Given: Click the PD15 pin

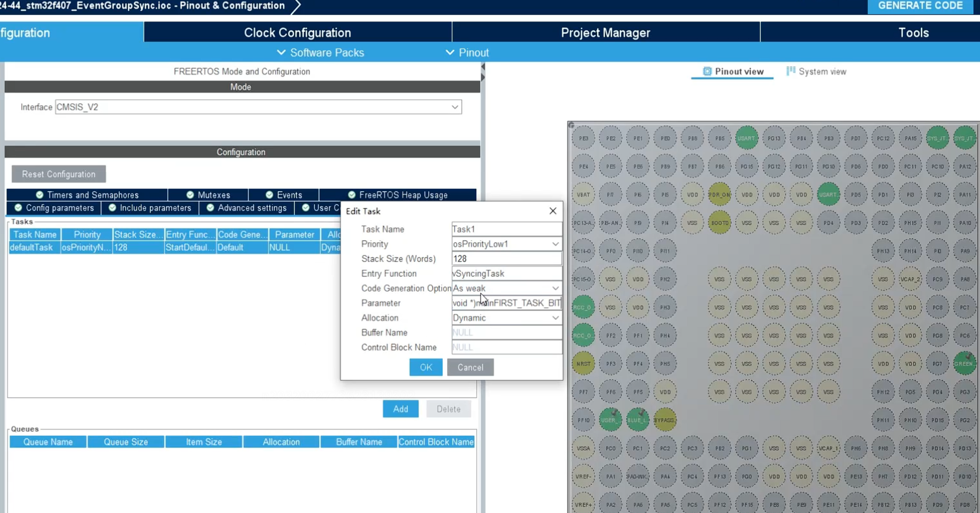Looking at the screenshot, I should [937, 420].
